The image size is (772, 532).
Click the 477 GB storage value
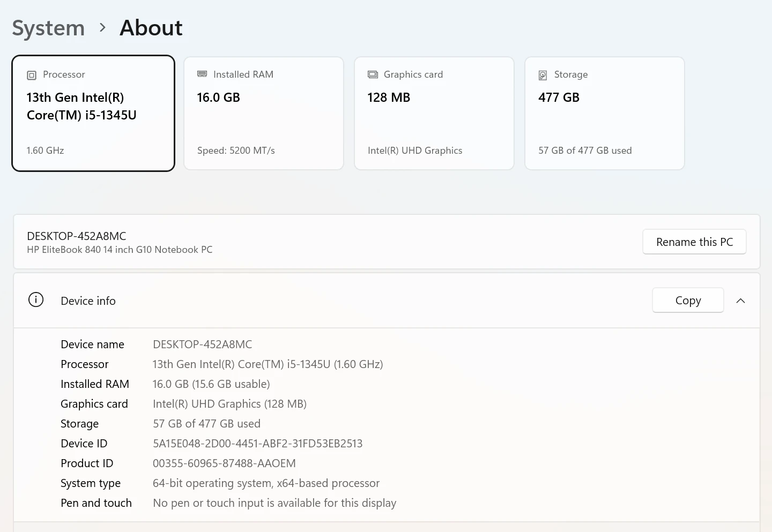tap(559, 98)
